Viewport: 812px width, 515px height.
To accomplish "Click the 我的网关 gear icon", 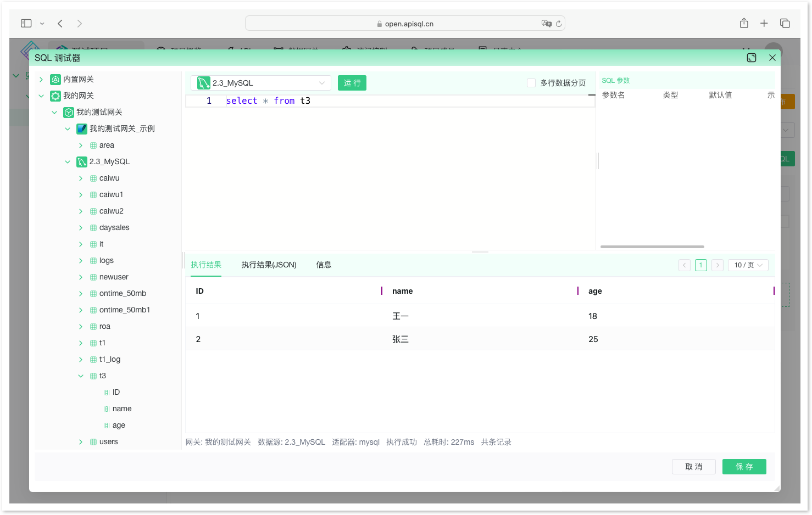I will pos(55,96).
